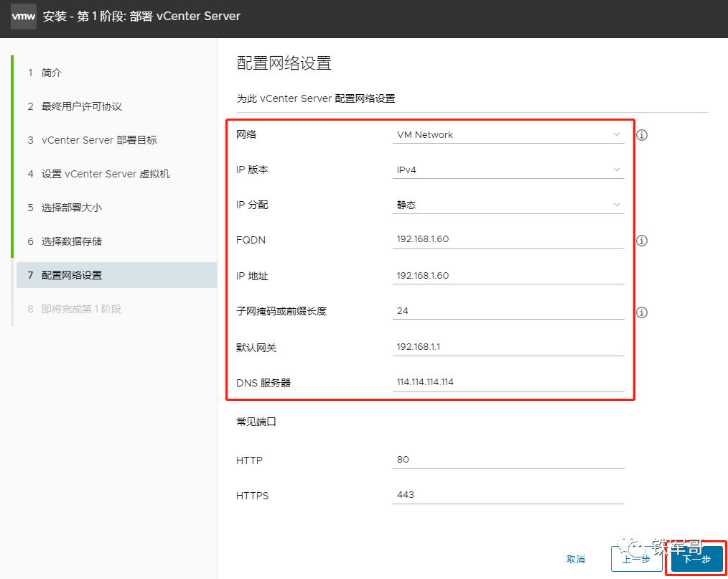The image size is (728, 579).
Task: Click the 子网掩码或前缀长度 label
Action: pyautogui.click(x=281, y=311)
